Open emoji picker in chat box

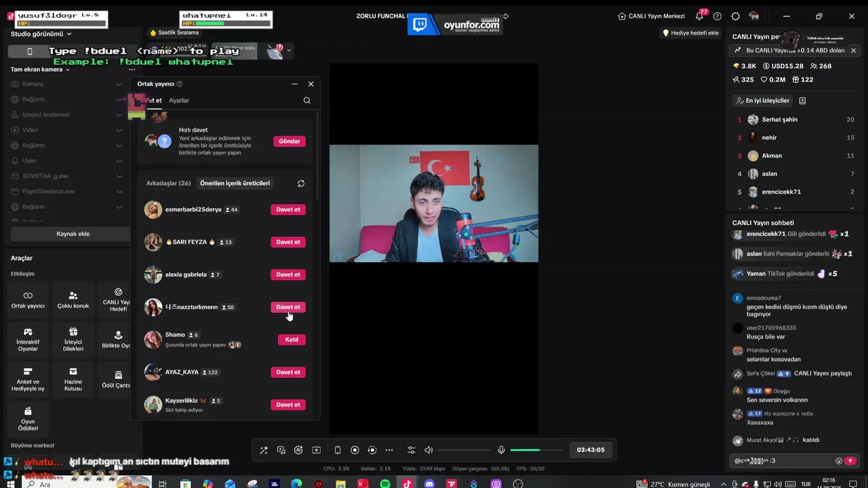(x=839, y=461)
